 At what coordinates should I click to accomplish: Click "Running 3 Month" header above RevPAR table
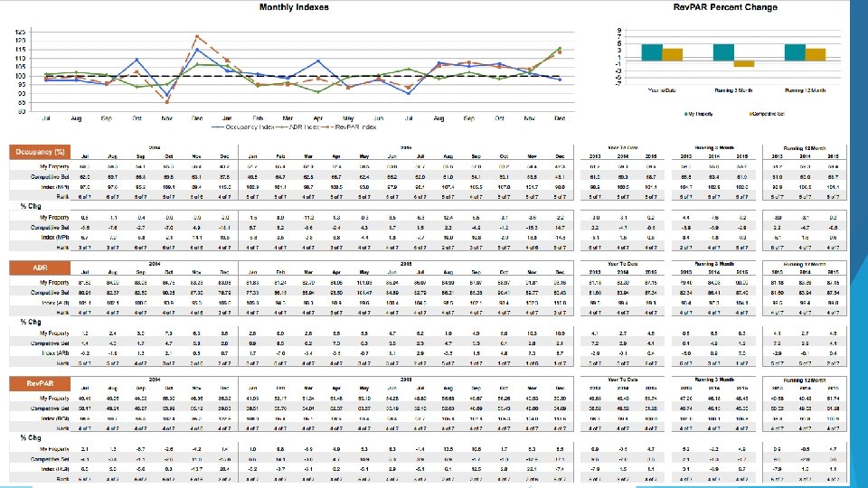coord(713,380)
